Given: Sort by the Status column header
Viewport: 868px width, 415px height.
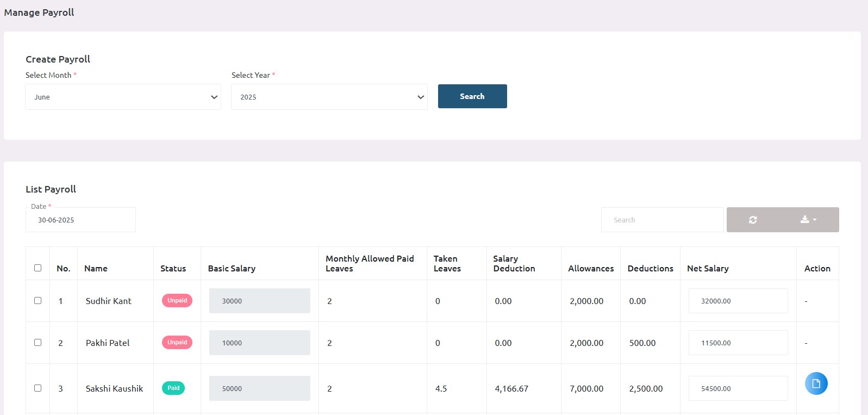Looking at the screenshot, I should (x=173, y=268).
